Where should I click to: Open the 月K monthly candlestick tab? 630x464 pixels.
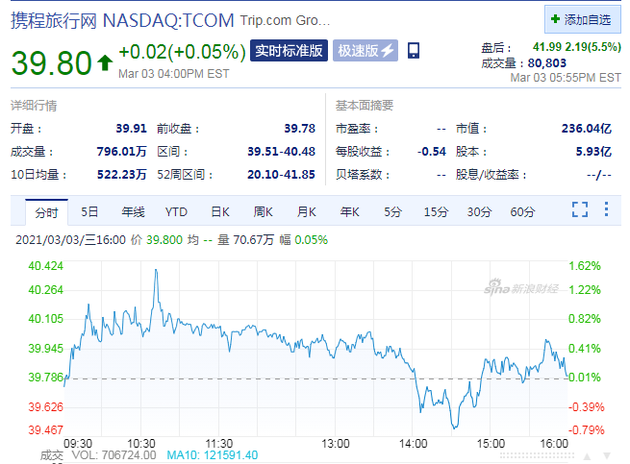307,212
